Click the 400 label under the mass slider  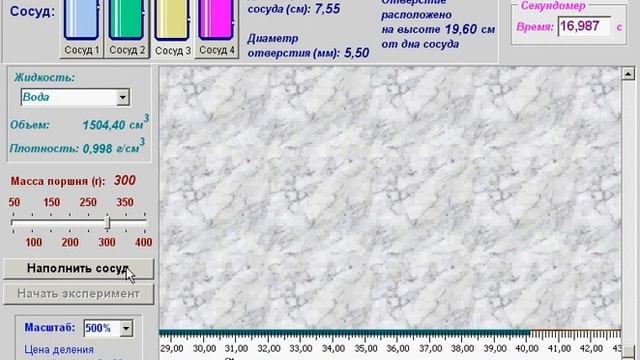coord(143,242)
